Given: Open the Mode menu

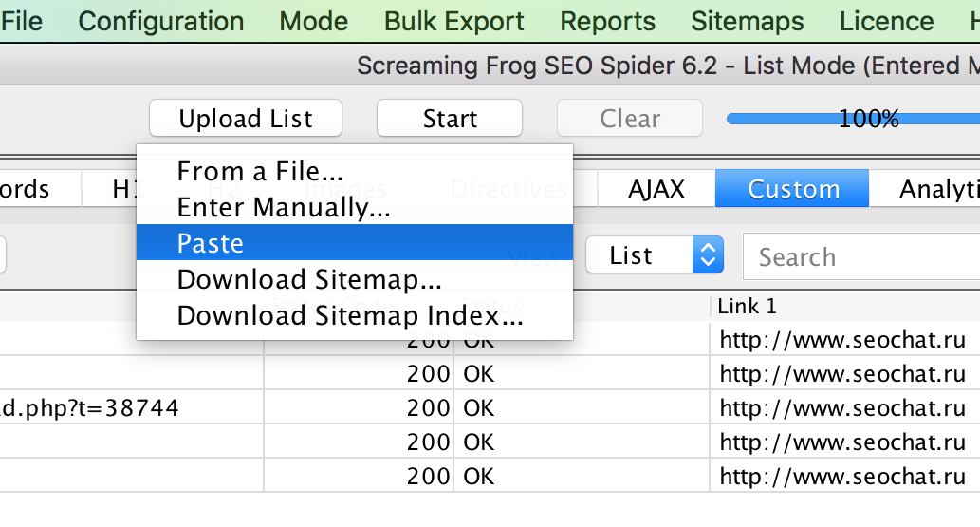Looking at the screenshot, I should pyautogui.click(x=313, y=21).
